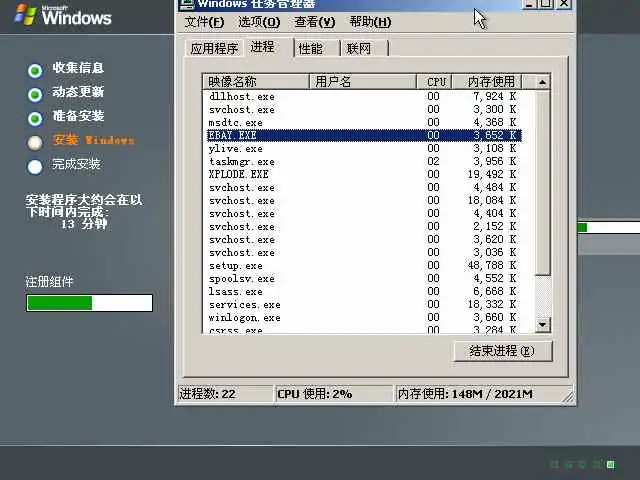Select the msdtc.exe process row
The width and height of the screenshot is (640, 480).
364,122
